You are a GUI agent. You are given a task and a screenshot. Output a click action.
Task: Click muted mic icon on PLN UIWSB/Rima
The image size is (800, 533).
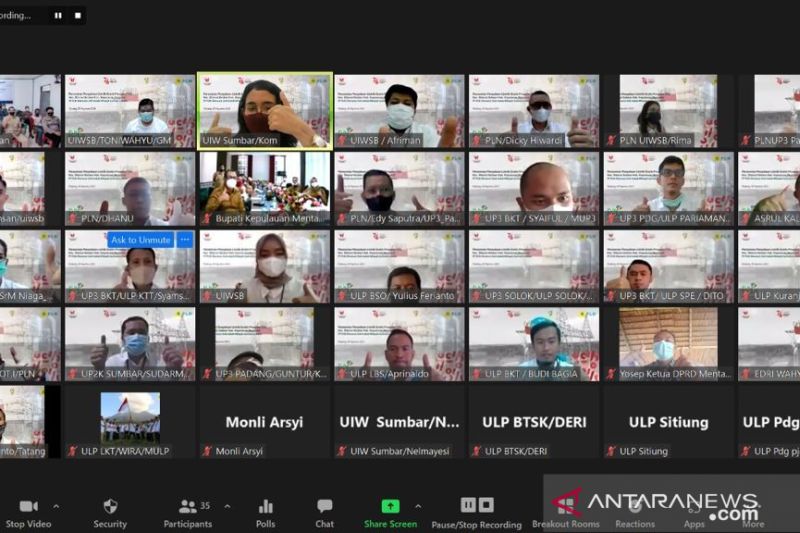click(611, 140)
